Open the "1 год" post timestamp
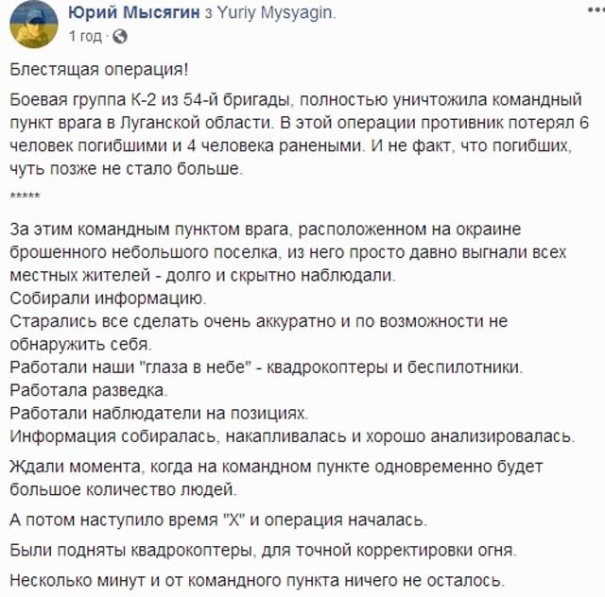Screen dimensions: 605x597 (x=85, y=36)
